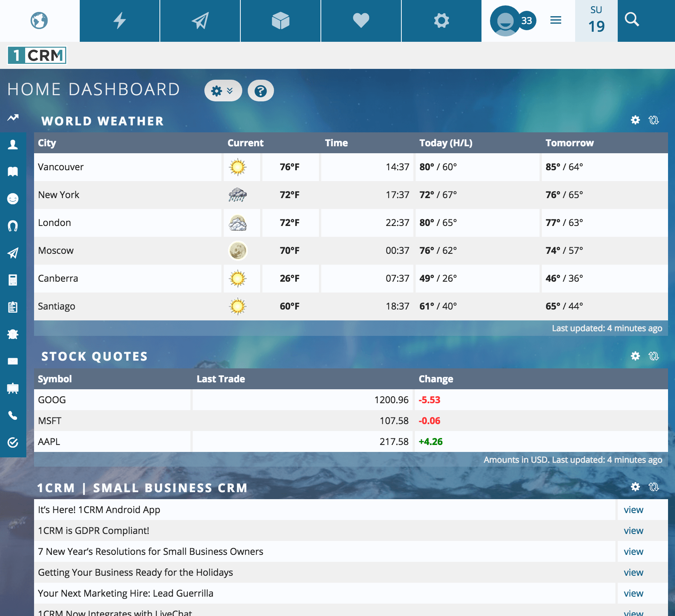Refresh the 1CRM Small Business CRM dashlet
Screen dimensions: 675x616
pyautogui.click(x=654, y=487)
